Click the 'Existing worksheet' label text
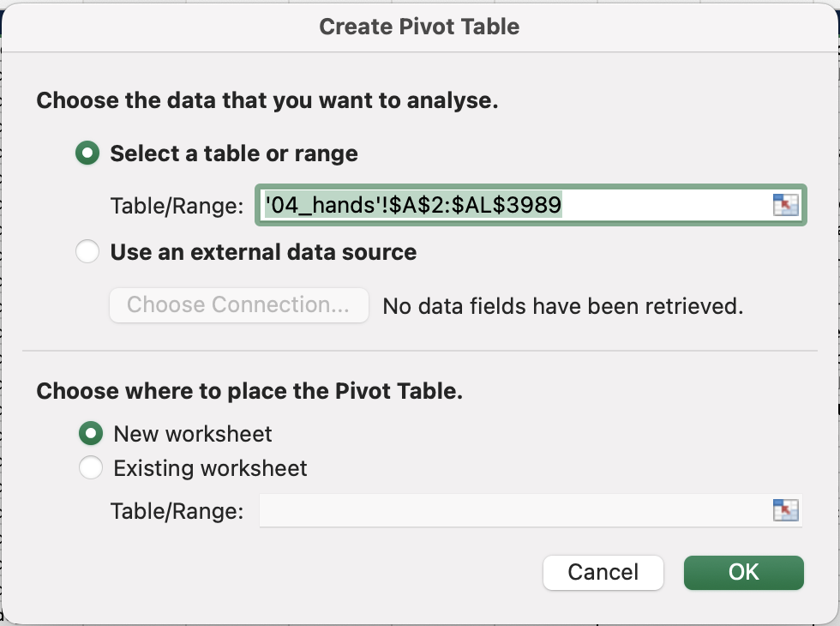This screenshot has height=626, width=840. coord(210,468)
